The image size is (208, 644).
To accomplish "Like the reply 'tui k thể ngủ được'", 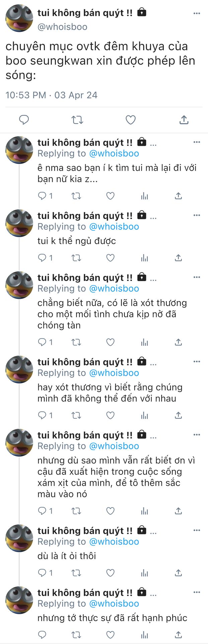I will 111,258.
